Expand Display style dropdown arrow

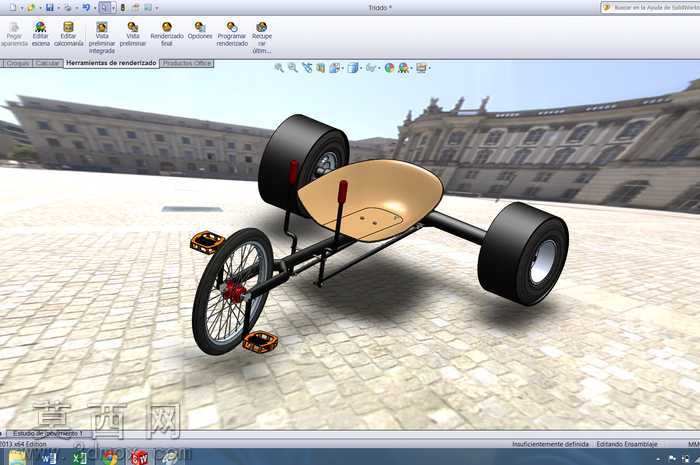click(x=361, y=68)
